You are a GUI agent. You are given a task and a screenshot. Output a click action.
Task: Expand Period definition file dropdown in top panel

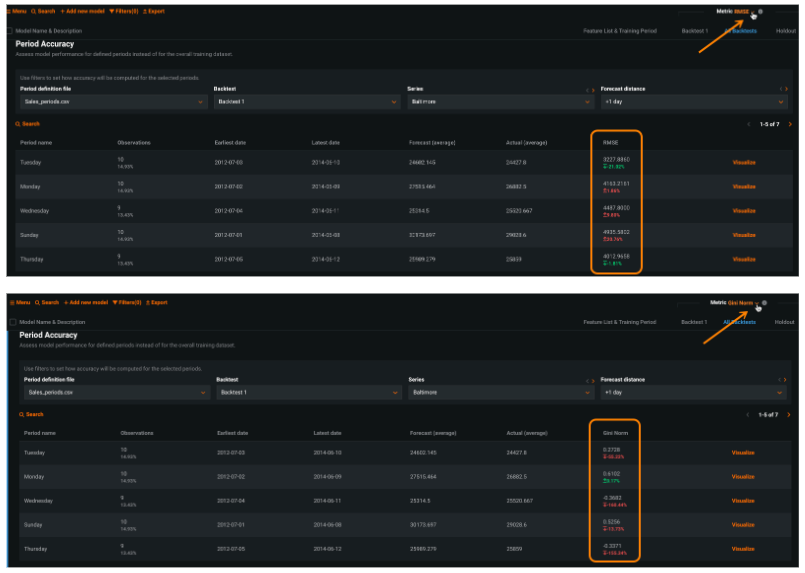[x=112, y=101]
